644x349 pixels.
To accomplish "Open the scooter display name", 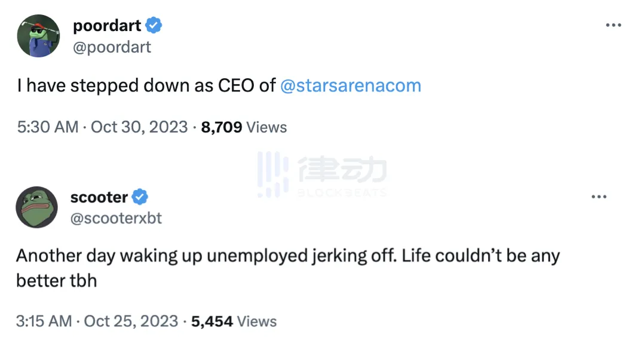I will point(99,197).
